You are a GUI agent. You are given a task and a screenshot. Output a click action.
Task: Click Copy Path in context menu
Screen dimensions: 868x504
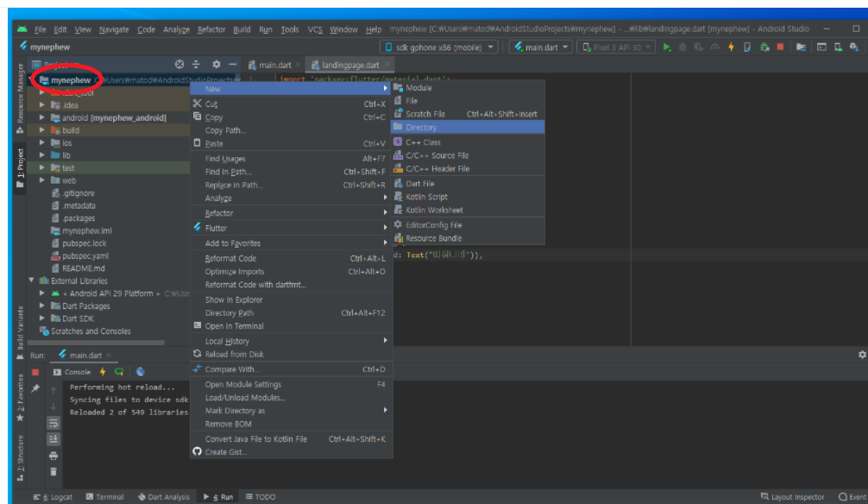point(291,130)
